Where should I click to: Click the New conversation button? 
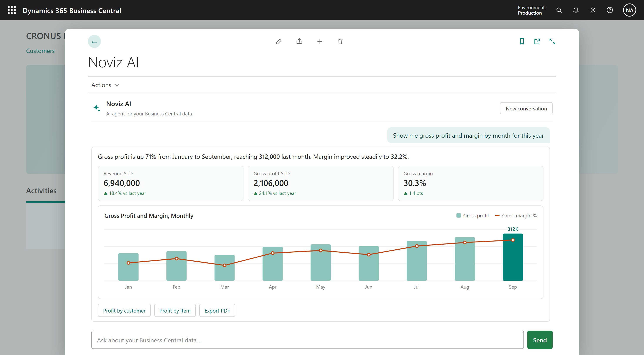[x=526, y=108]
